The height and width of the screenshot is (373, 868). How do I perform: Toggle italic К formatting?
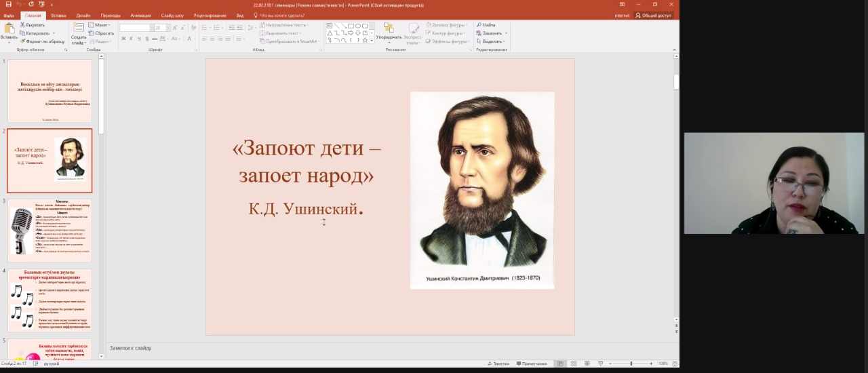(x=132, y=39)
